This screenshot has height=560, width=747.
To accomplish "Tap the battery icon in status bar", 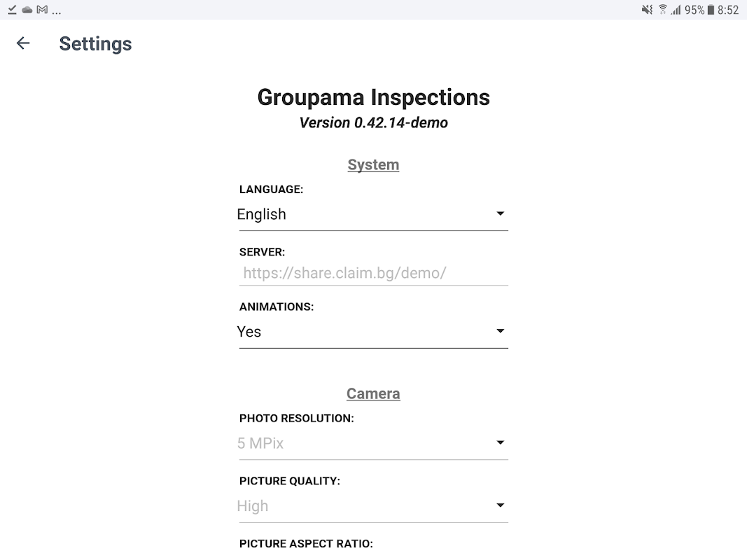I will [711, 10].
